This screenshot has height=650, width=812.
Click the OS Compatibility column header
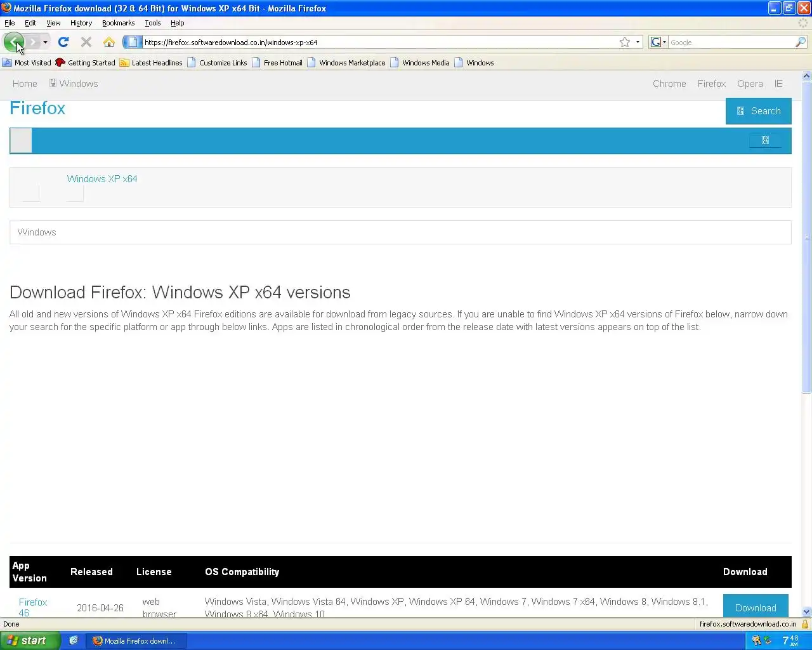(242, 572)
